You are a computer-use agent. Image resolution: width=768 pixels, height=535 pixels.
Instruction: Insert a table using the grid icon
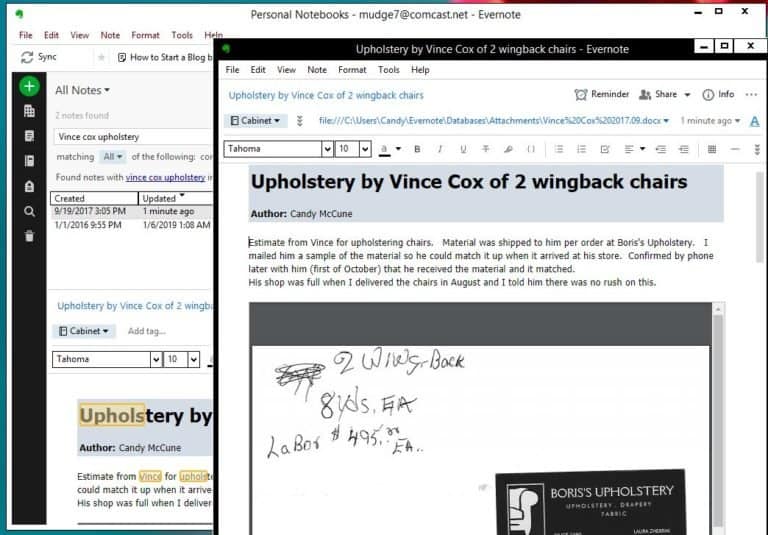point(712,149)
